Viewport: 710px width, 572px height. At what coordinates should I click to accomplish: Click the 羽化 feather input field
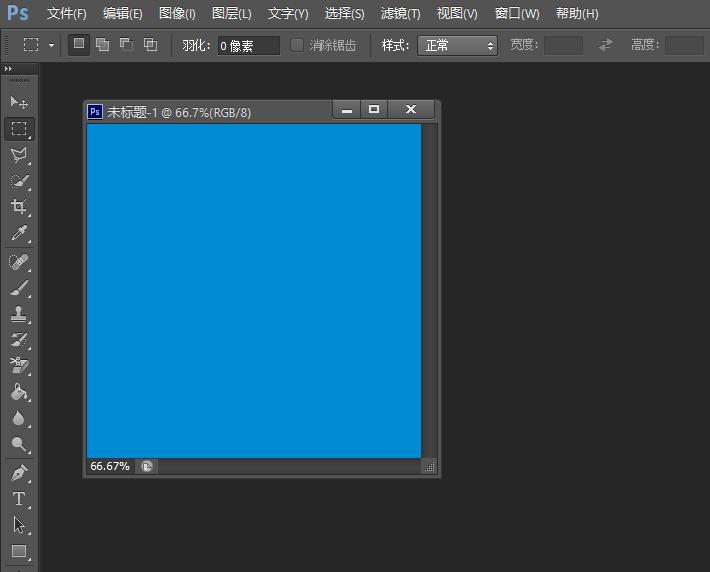click(249, 45)
